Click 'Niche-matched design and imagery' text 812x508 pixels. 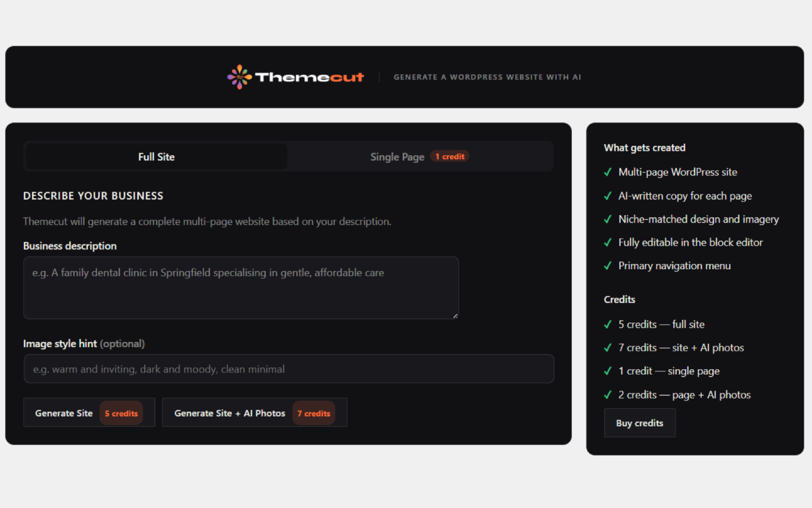(x=699, y=219)
